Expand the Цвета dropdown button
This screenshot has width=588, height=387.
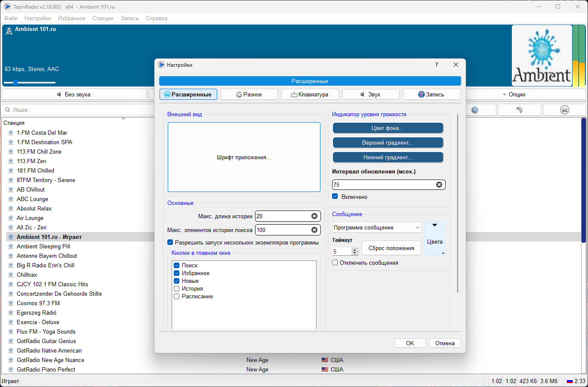434,239
